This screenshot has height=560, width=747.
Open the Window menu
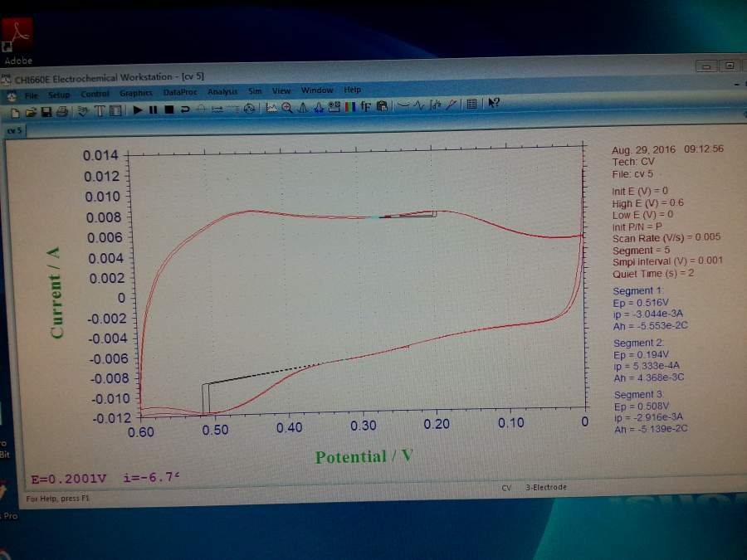tap(317, 90)
